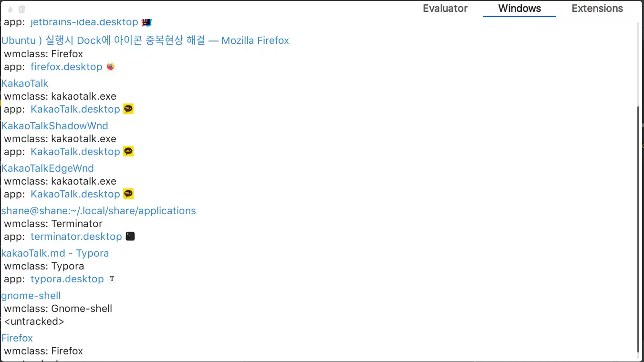Click the KakaoTalk icon under KakaoTalk window
Viewport: 644px width, 362px height.
pyautogui.click(x=128, y=109)
